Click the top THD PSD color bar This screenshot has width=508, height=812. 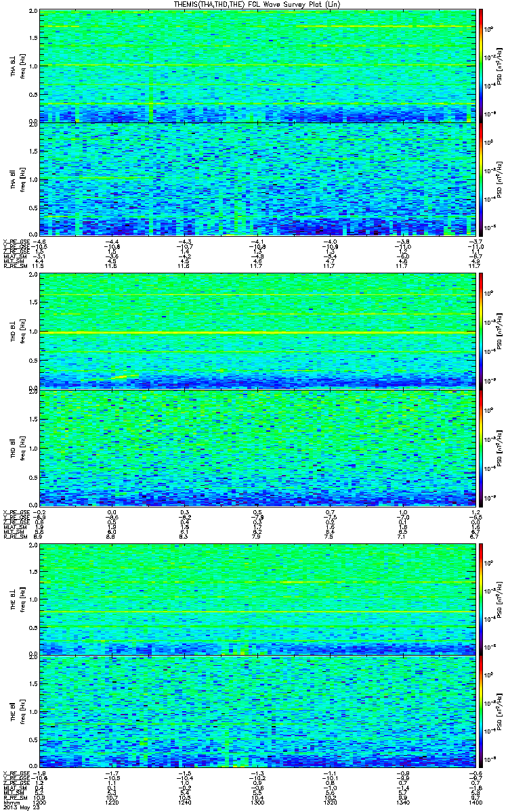[x=481, y=332]
